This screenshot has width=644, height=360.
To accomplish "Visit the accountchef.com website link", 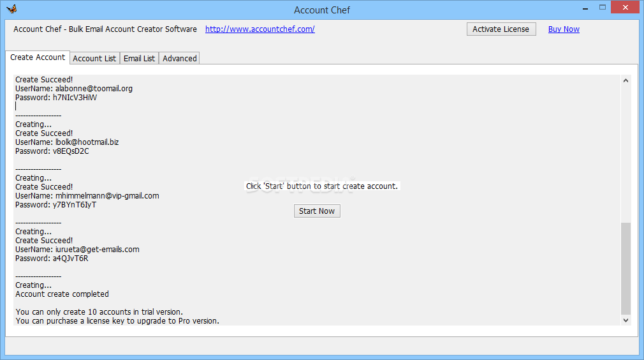I will [260, 29].
